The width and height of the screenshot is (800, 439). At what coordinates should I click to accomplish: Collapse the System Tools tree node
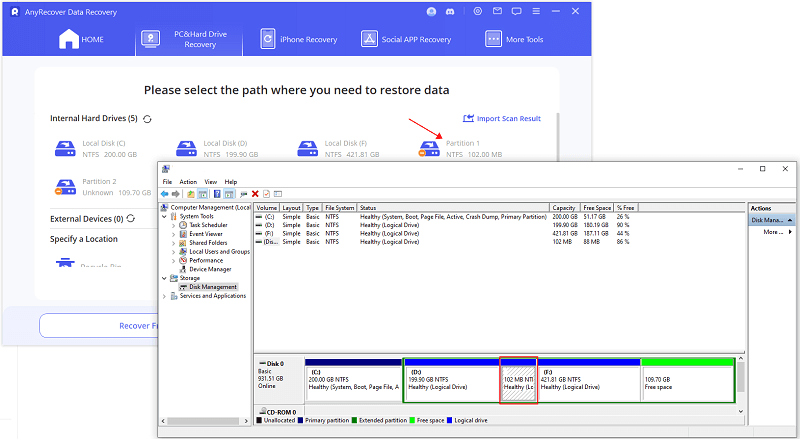point(165,216)
